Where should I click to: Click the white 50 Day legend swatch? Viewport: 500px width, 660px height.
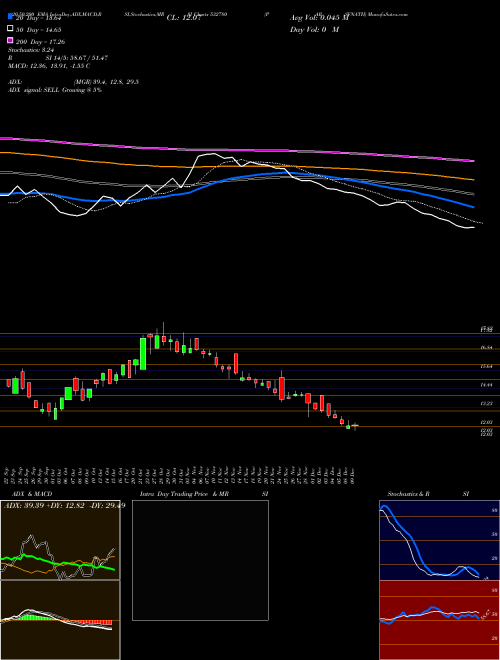10,29
